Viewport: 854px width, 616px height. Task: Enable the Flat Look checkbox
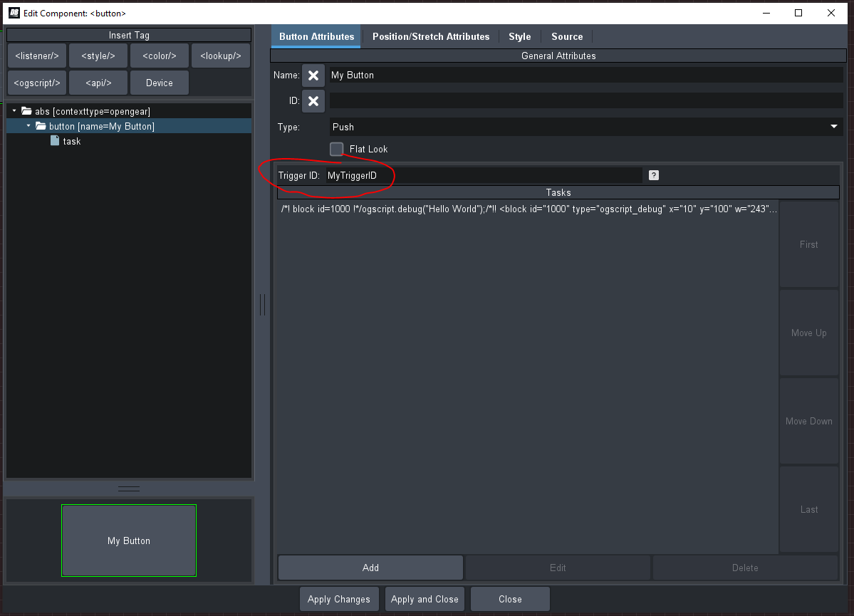[x=335, y=149]
